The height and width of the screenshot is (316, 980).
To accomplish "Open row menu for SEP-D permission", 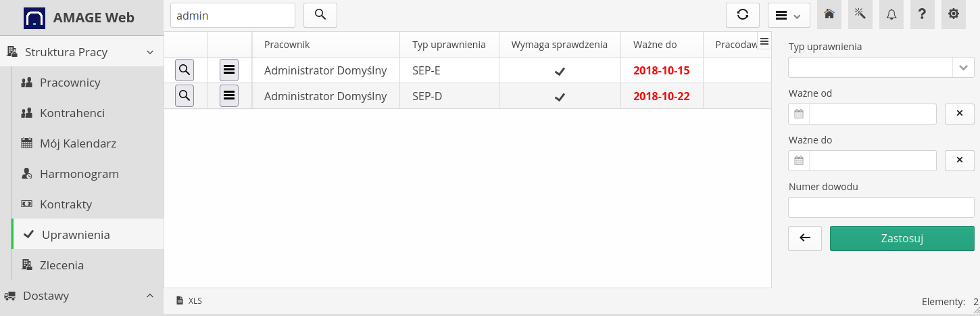I will tap(229, 96).
